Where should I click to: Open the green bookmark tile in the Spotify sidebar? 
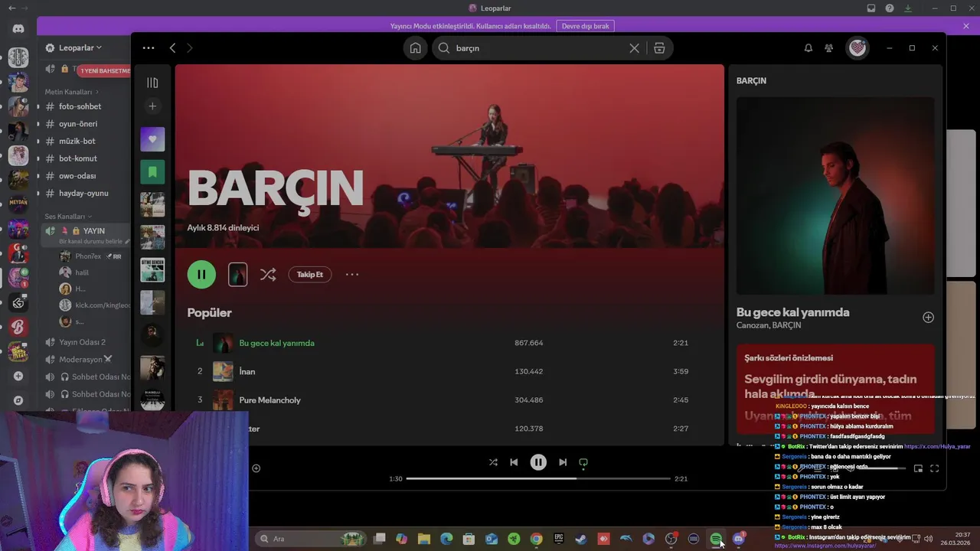click(x=152, y=172)
